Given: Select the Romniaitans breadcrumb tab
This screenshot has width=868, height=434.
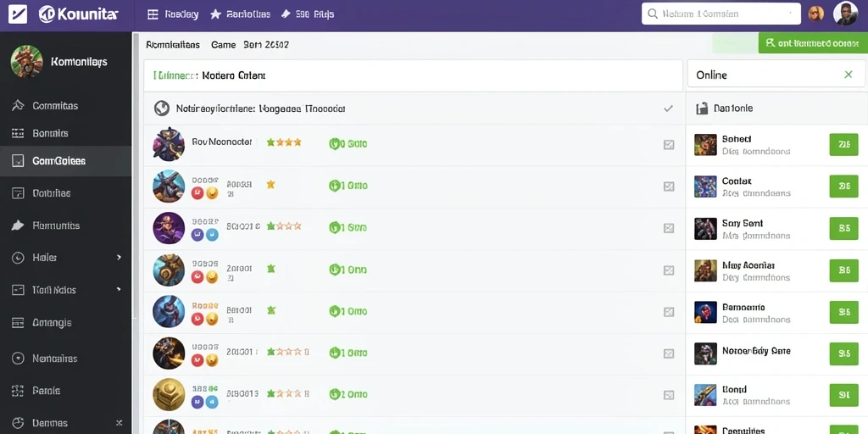Looking at the screenshot, I should coord(173,45).
